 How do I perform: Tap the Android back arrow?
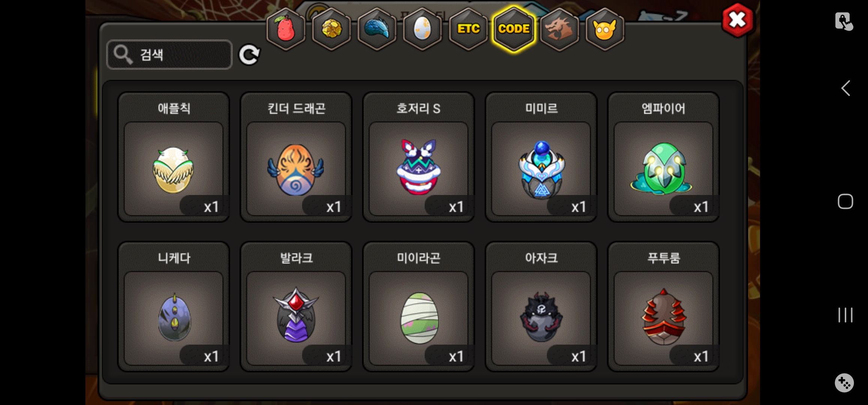point(846,88)
